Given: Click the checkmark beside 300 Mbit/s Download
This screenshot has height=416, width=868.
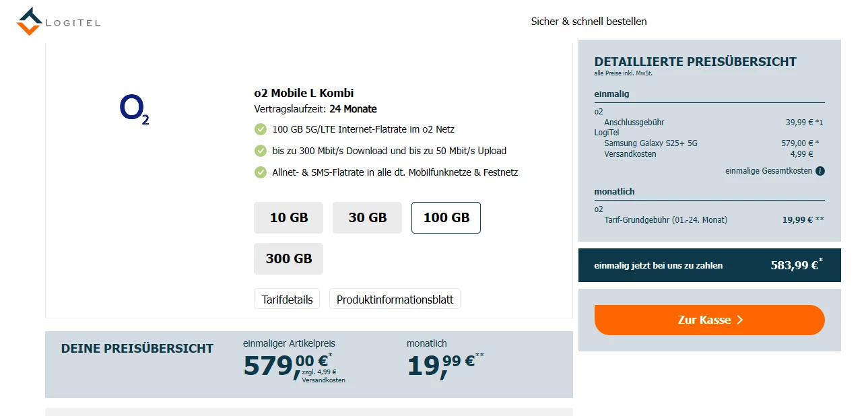Looking at the screenshot, I should pos(261,151).
